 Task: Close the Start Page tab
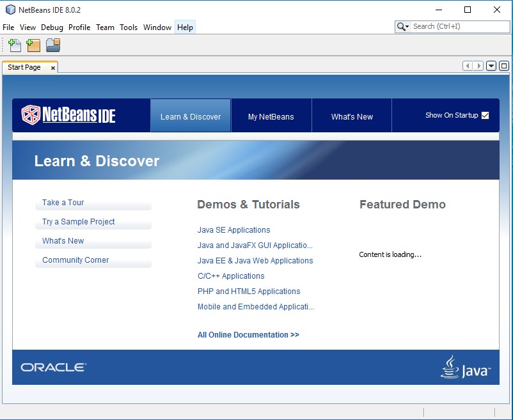pos(53,66)
